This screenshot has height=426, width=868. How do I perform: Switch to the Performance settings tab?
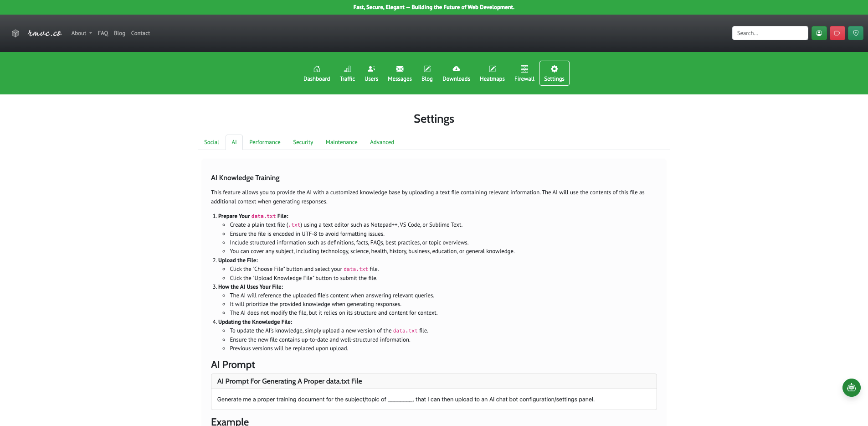pyautogui.click(x=265, y=142)
